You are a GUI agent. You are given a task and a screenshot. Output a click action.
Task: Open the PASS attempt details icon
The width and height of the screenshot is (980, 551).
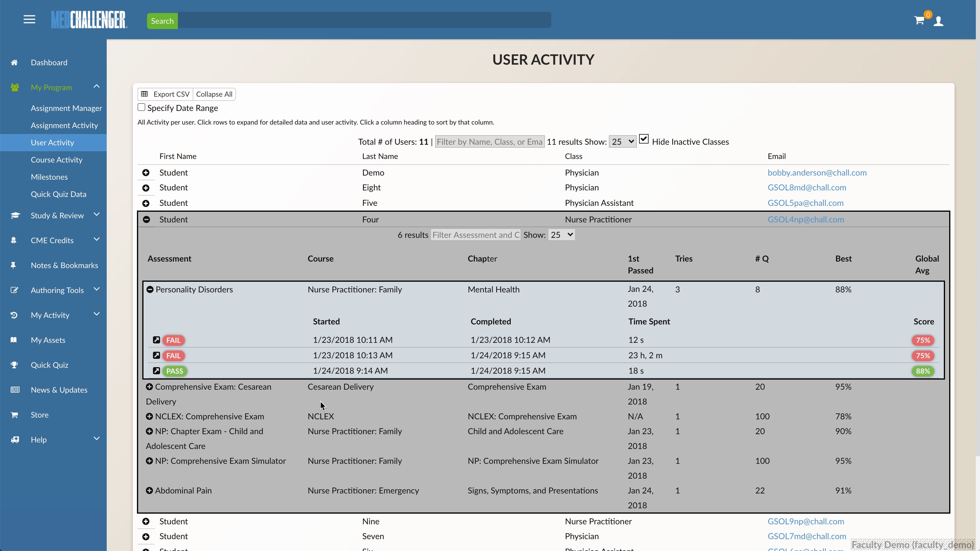coord(156,371)
